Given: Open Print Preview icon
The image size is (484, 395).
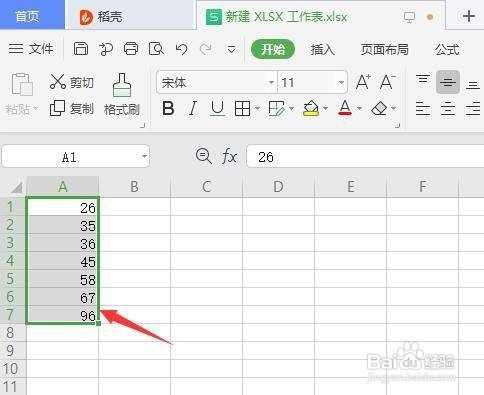Looking at the screenshot, I should (156, 49).
